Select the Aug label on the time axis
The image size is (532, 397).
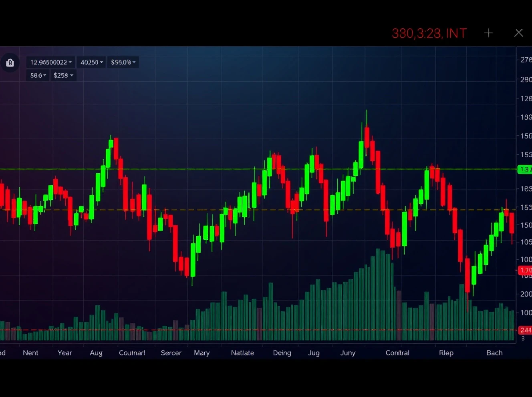pyautogui.click(x=96, y=353)
